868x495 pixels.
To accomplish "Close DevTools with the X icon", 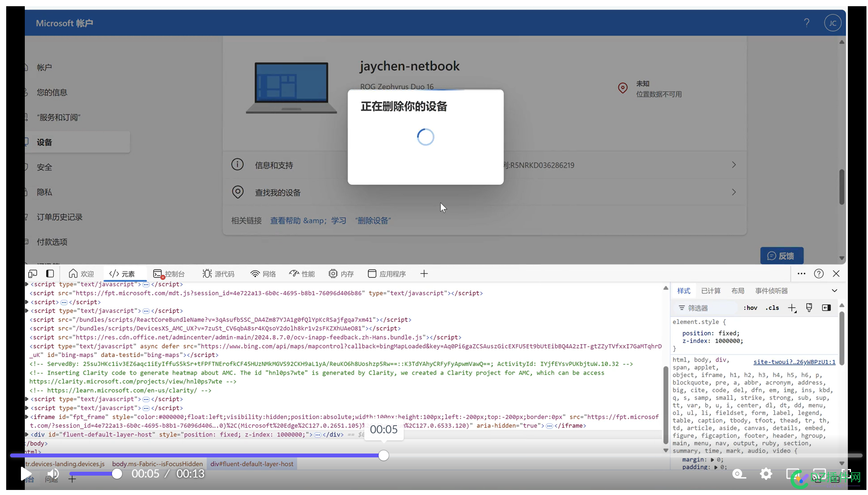I will (836, 274).
